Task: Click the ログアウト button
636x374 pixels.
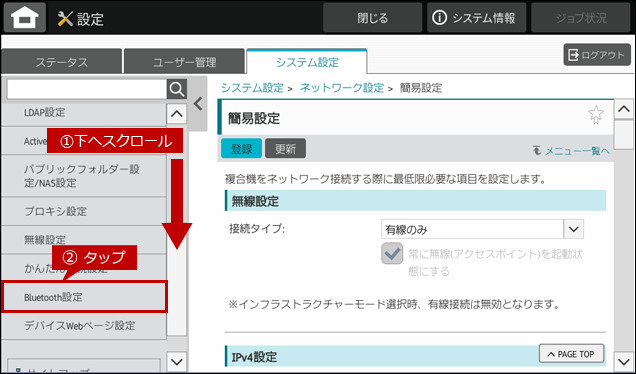Action: (597, 55)
